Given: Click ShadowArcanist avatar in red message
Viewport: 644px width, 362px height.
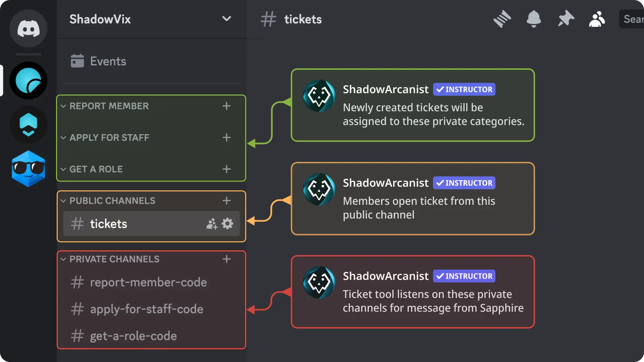Looking at the screenshot, I should (319, 282).
